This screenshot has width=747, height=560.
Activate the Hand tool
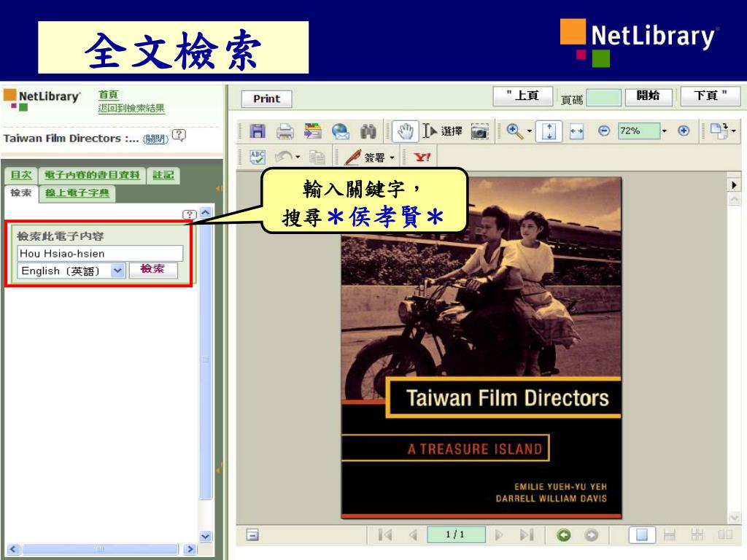pos(406,131)
